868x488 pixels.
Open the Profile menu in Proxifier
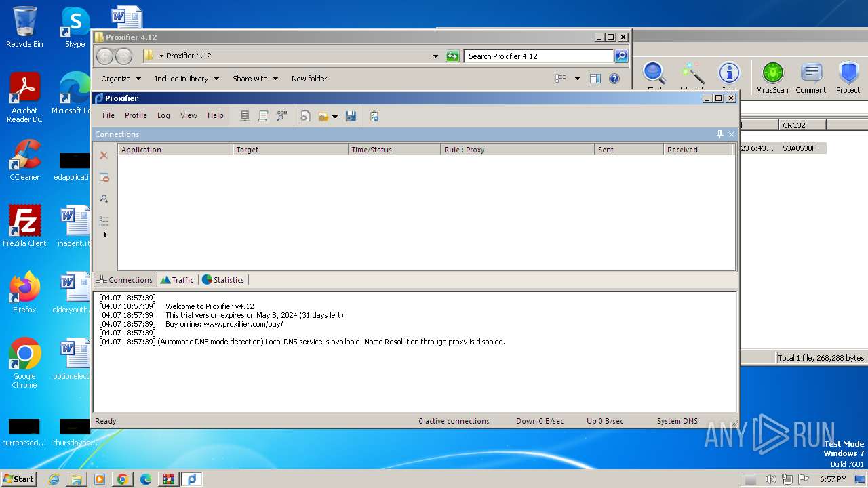(x=136, y=115)
